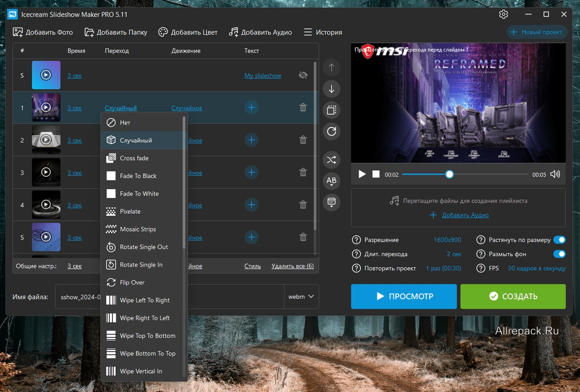Add text to slide 4 plus icon

click(x=251, y=205)
